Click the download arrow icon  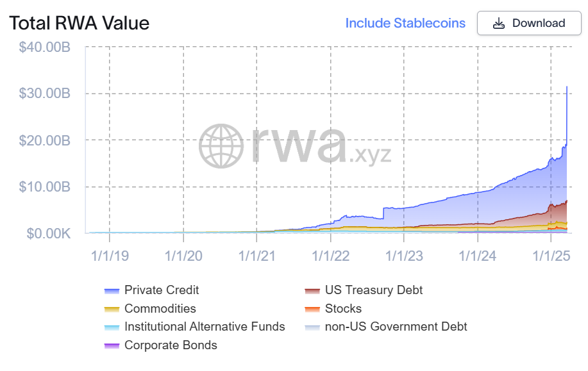click(x=498, y=24)
